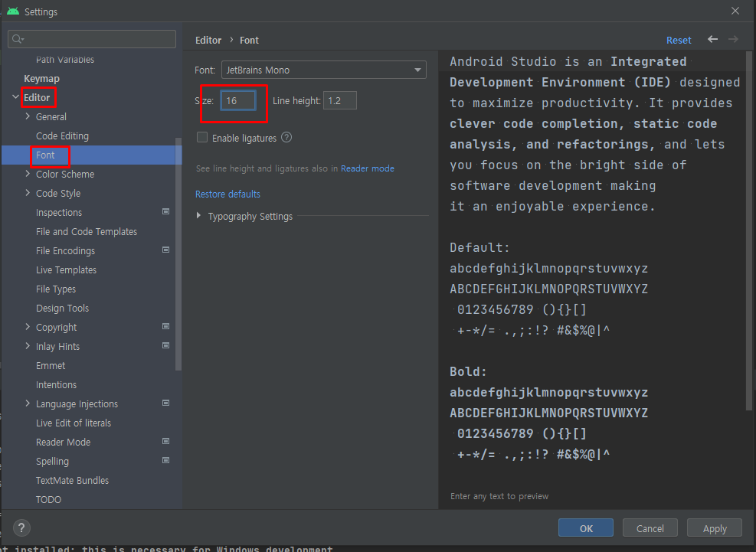756x552 pixels.
Task: Open File Types page
Action: (56, 289)
